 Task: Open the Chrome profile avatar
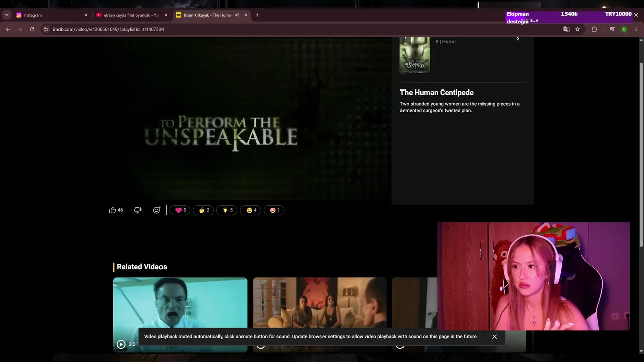point(624,29)
